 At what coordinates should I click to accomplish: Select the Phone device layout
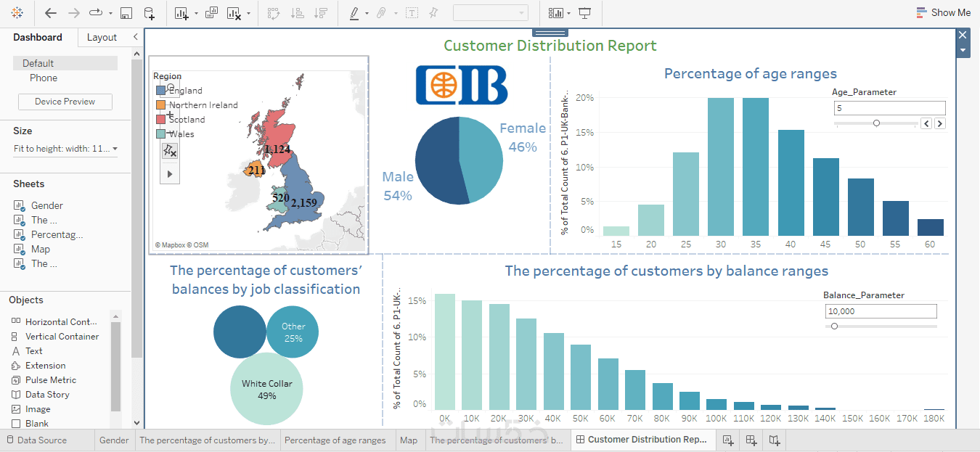point(44,78)
